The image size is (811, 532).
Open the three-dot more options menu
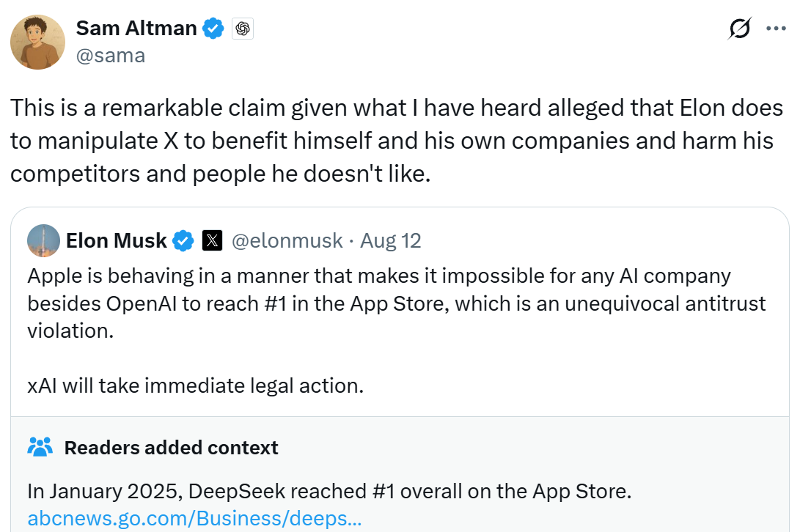(x=776, y=29)
